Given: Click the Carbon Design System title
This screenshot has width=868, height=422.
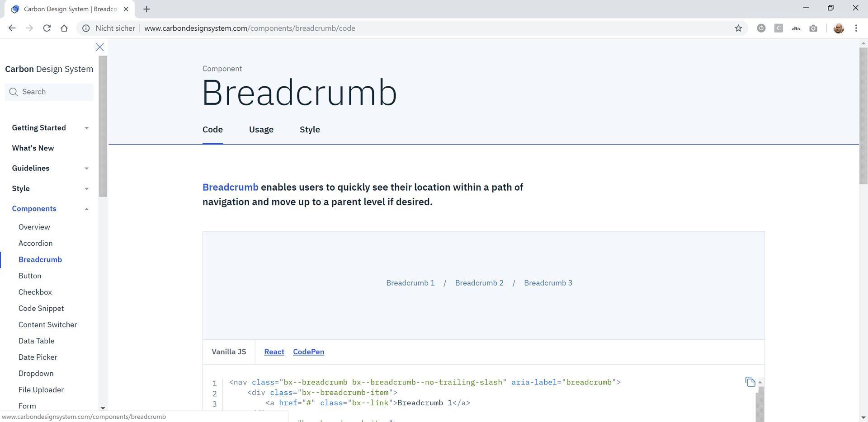Looking at the screenshot, I should pyautogui.click(x=49, y=69).
